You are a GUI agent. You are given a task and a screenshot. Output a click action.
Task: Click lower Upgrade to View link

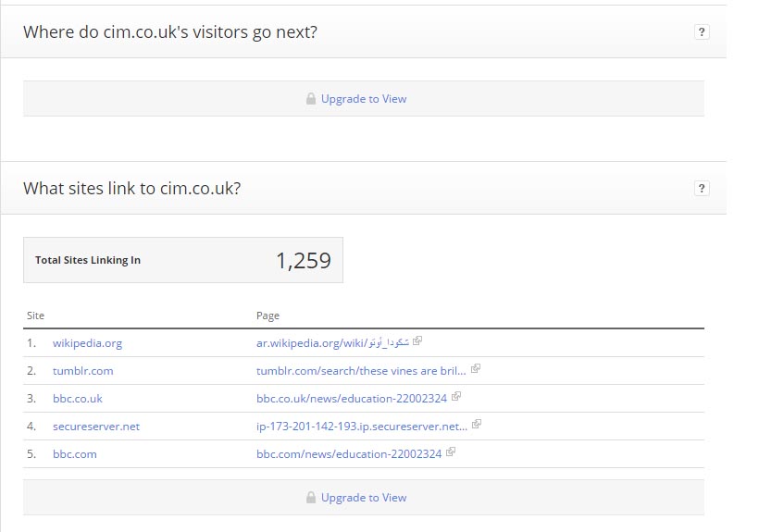click(364, 498)
